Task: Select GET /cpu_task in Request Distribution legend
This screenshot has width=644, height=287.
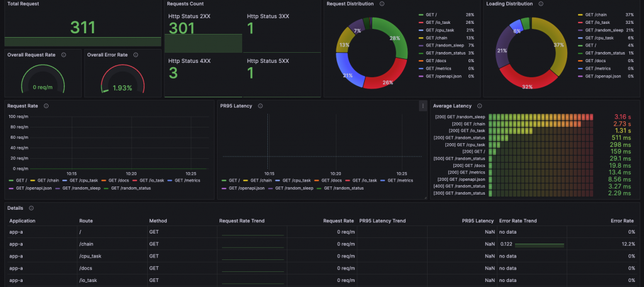Action: click(436, 30)
